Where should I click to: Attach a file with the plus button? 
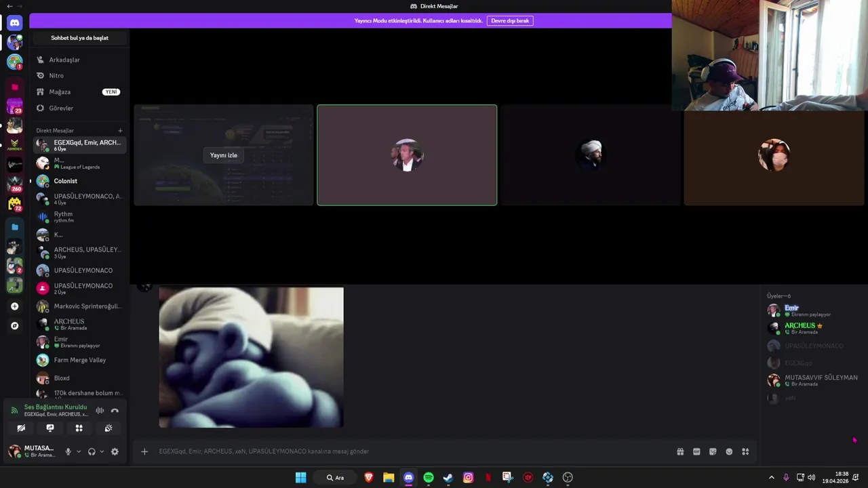[144, 451]
